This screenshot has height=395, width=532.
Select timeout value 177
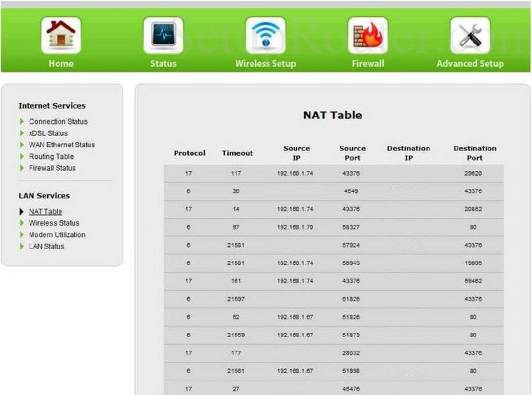[236, 352]
